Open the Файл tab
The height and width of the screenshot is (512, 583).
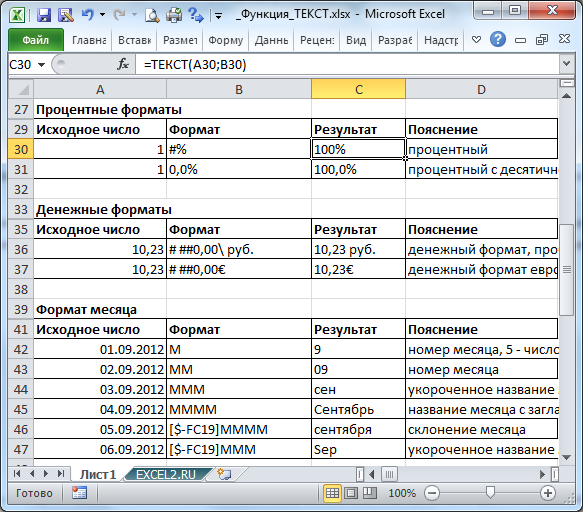pyautogui.click(x=36, y=39)
